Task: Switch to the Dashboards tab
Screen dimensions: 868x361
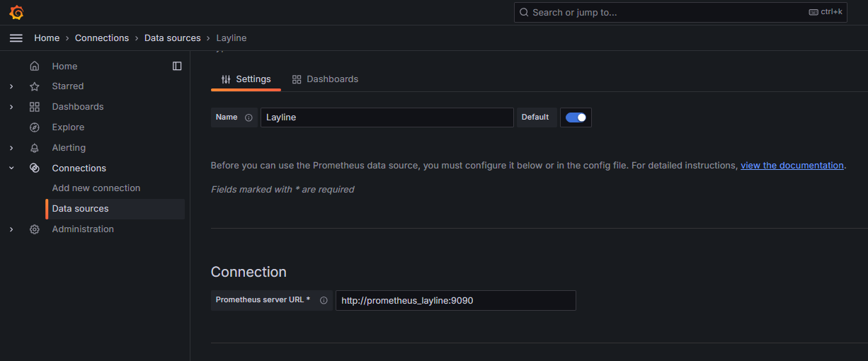Action: coord(325,79)
